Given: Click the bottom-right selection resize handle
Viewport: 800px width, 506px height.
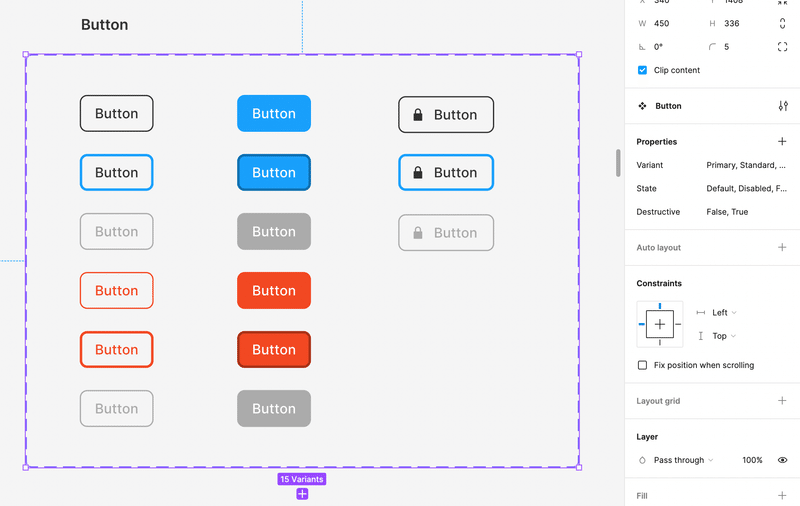Looking at the screenshot, I should coord(579,467).
